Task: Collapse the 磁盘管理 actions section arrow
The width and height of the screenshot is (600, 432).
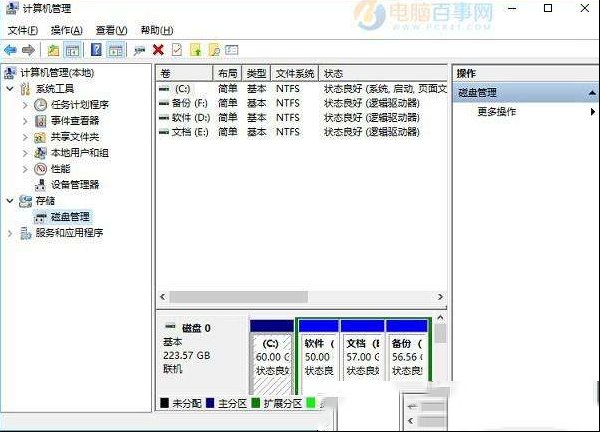Action: 592,93
